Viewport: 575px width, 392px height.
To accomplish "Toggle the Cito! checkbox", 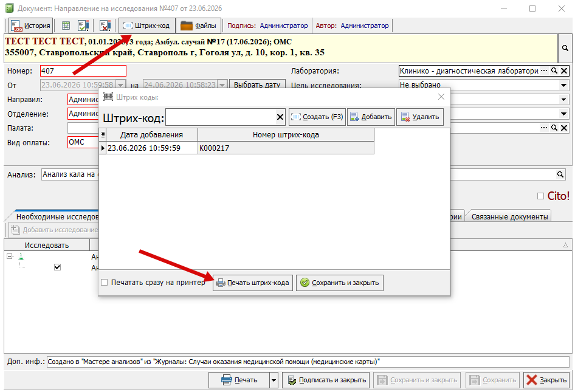I will click(540, 196).
